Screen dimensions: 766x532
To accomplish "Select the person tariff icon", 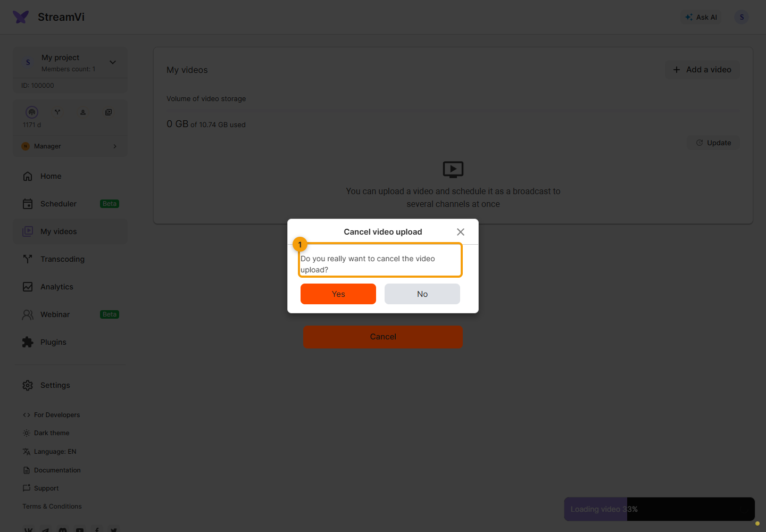I will pyautogui.click(x=83, y=112).
